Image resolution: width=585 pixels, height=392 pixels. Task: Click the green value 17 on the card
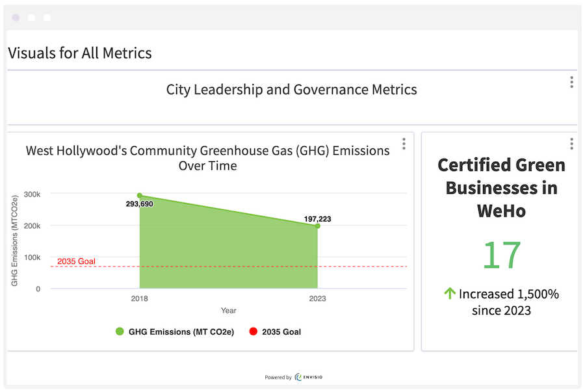click(501, 254)
